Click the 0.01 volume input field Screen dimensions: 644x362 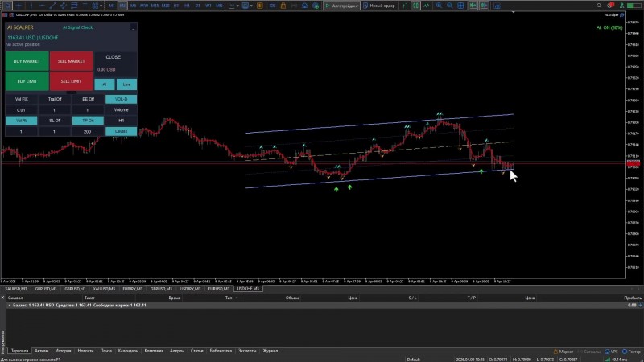click(22, 109)
